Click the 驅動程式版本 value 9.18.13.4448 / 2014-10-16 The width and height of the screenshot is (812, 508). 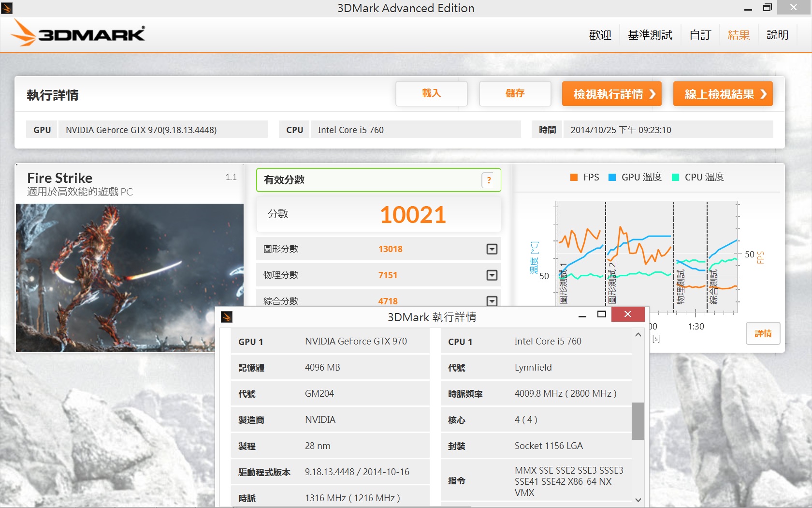pos(357,472)
